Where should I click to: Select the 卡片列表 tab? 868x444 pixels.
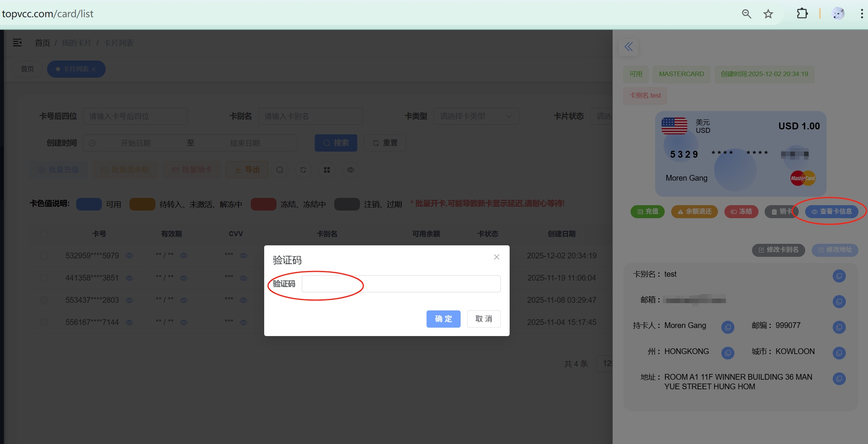click(75, 69)
